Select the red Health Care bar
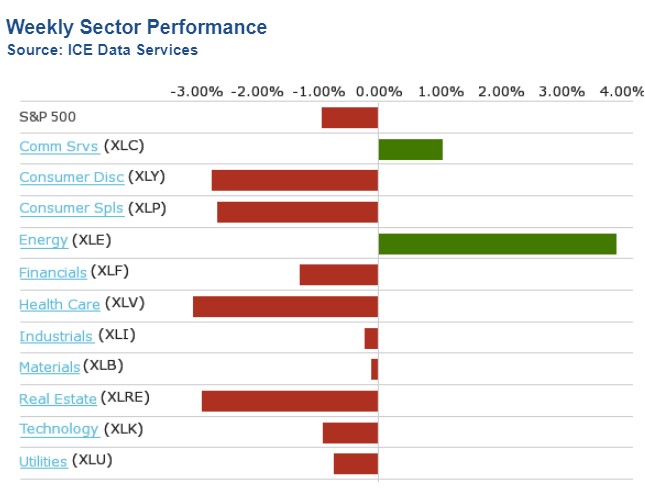 point(285,306)
